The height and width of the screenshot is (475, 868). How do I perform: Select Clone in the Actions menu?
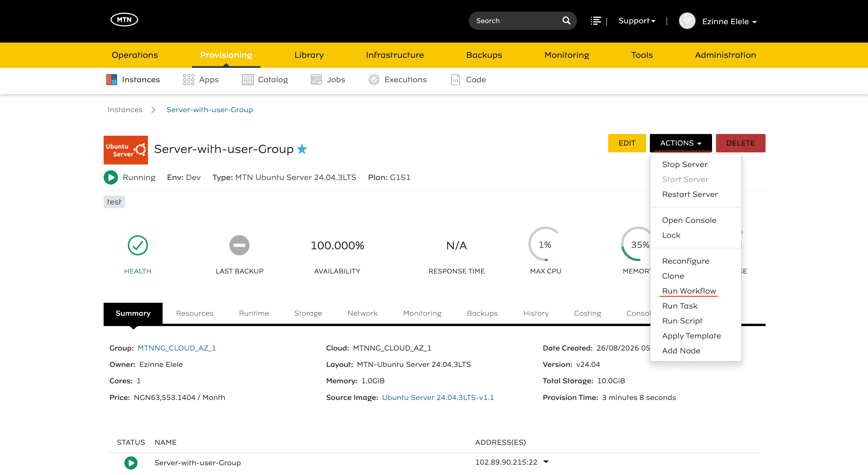pos(673,276)
